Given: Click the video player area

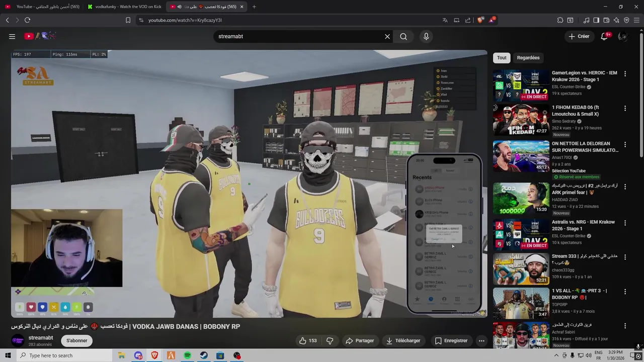Looking at the screenshot, I should [249, 184].
